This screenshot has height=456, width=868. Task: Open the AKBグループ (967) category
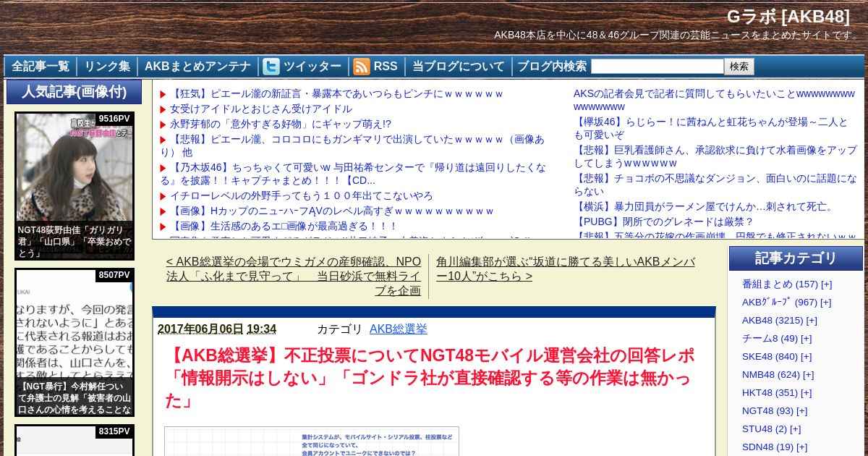coord(779,302)
